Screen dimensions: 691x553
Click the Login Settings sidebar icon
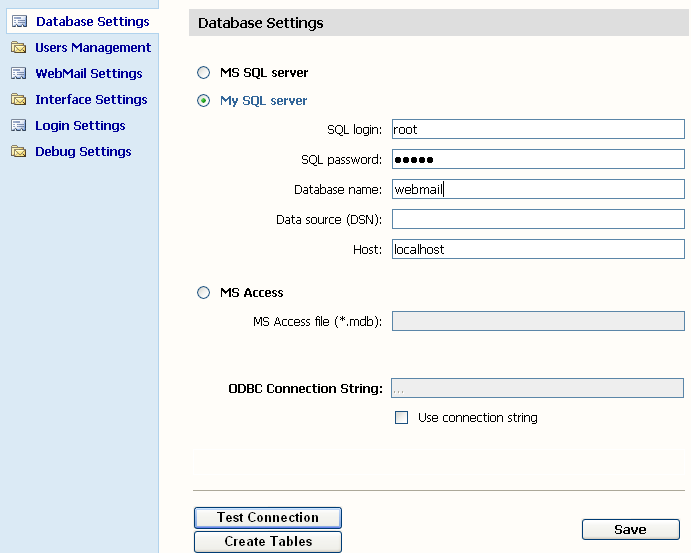18,125
